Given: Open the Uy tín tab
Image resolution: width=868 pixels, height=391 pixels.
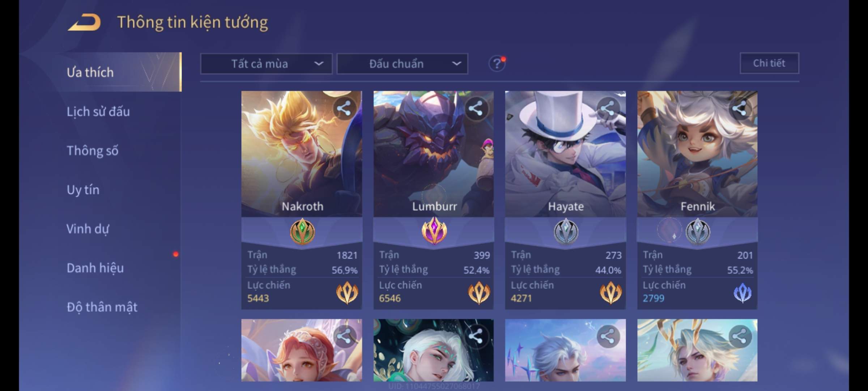Looking at the screenshot, I should pos(83,190).
